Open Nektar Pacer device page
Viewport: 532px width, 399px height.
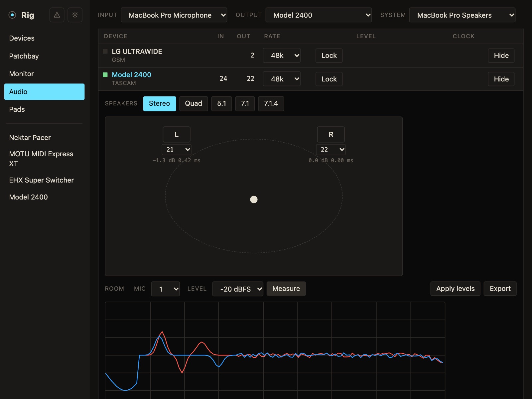(x=44, y=138)
